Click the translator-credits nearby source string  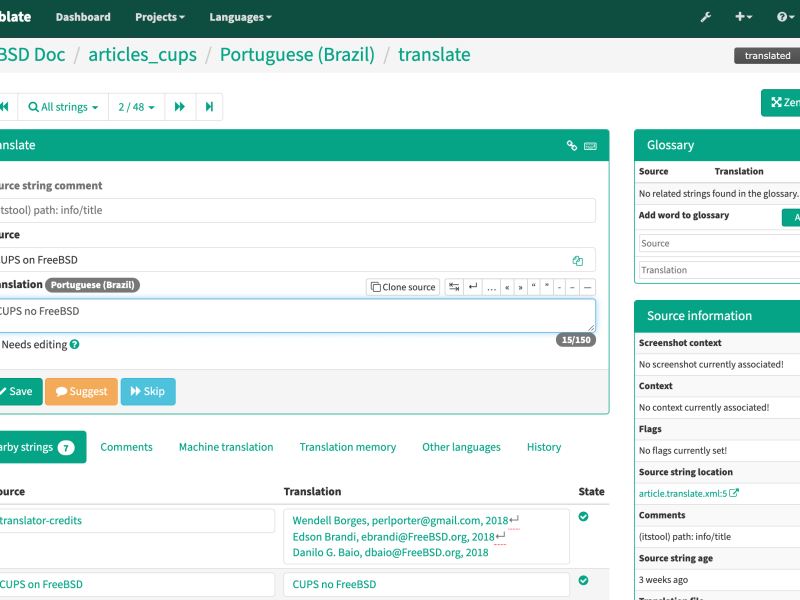(x=41, y=520)
